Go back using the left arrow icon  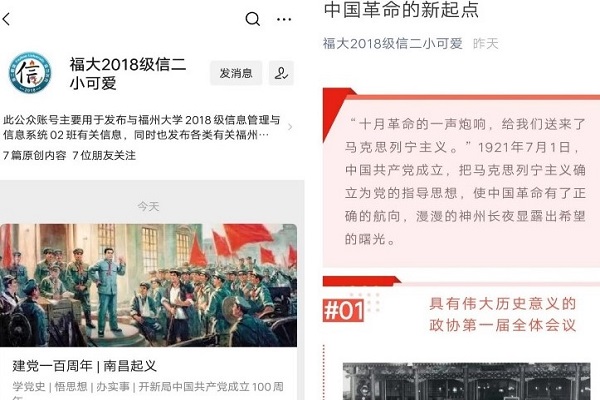click(6, 19)
